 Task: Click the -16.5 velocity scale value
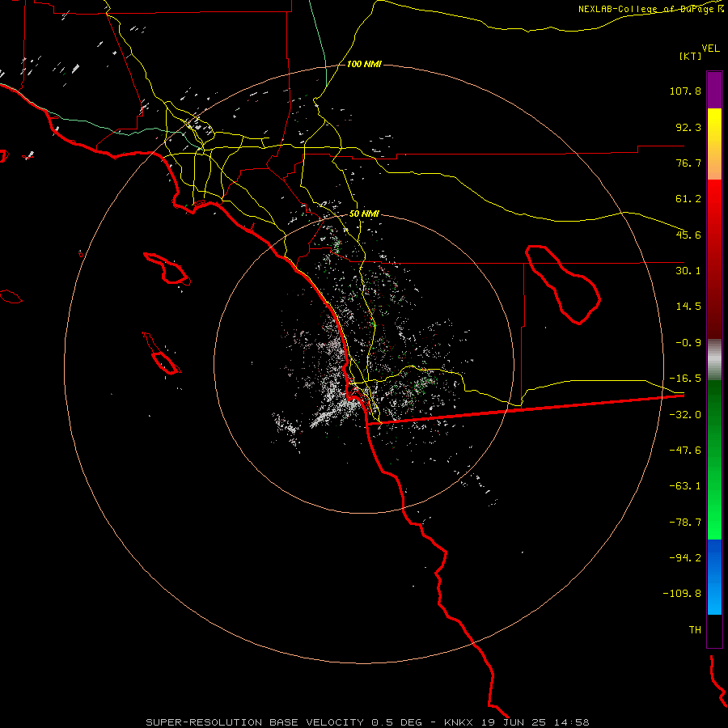(685, 379)
